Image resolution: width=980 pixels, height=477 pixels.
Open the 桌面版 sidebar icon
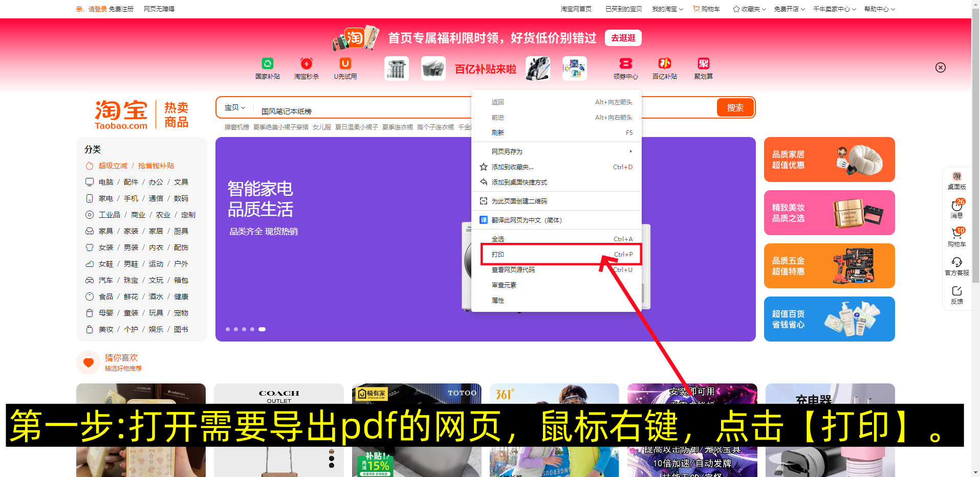pos(956,177)
